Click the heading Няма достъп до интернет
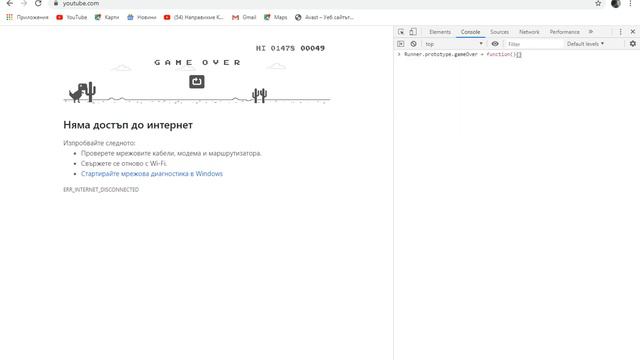This screenshot has height=360, width=640. (x=128, y=125)
